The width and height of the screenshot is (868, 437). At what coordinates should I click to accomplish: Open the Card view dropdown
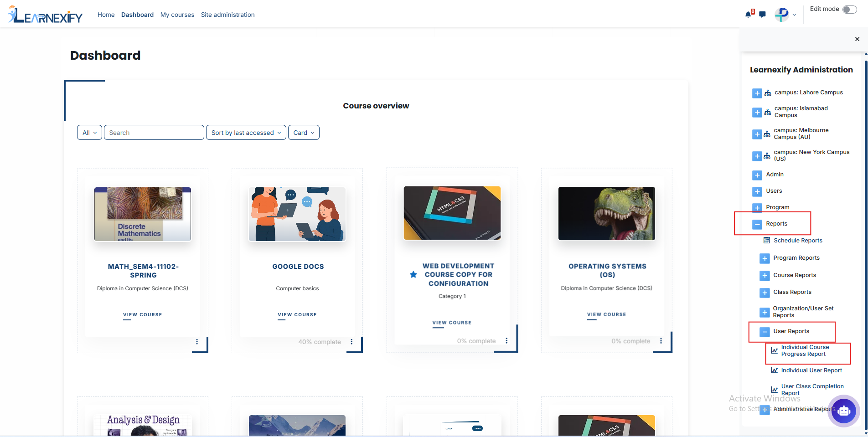(x=304, y=133)
